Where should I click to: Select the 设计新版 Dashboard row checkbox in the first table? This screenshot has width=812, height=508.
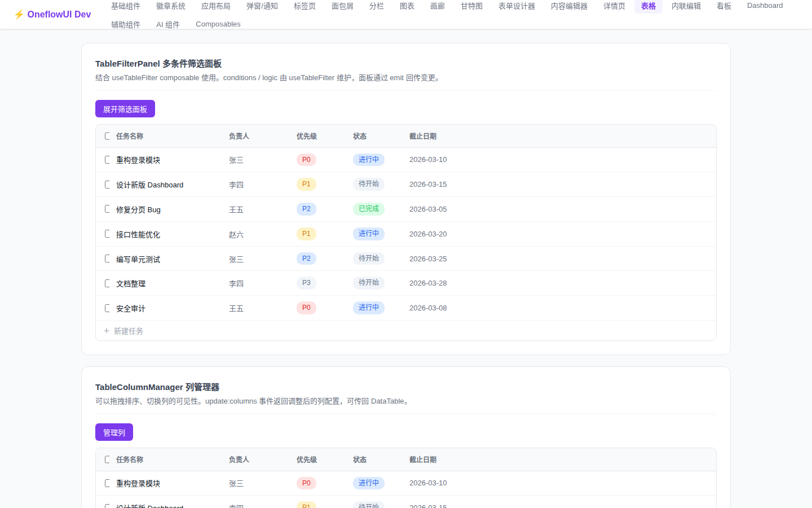coord(107,185)
